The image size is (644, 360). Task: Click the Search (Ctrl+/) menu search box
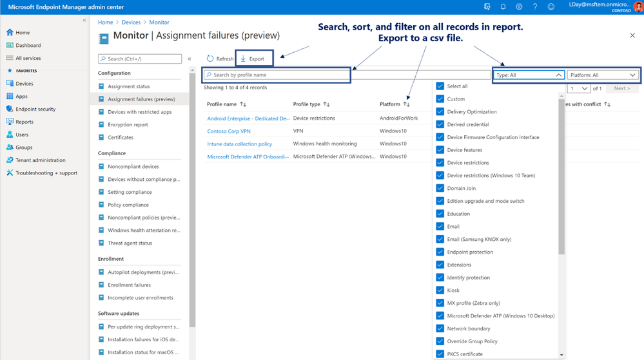coord(140,59)
